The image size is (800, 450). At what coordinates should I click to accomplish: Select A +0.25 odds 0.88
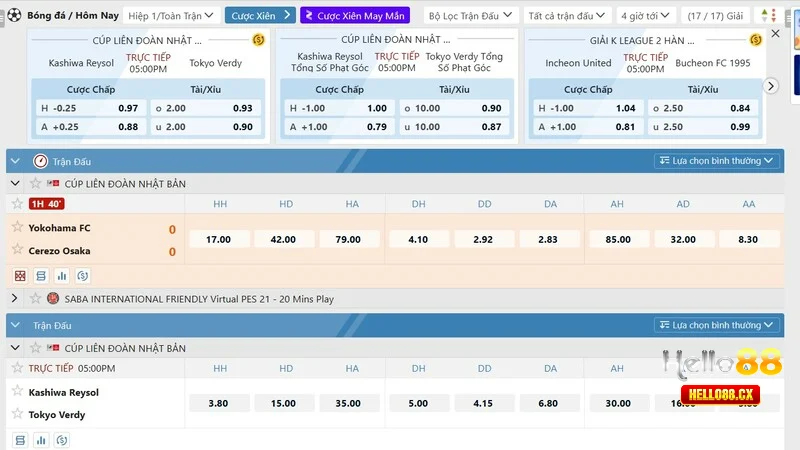tap(90, 127)
